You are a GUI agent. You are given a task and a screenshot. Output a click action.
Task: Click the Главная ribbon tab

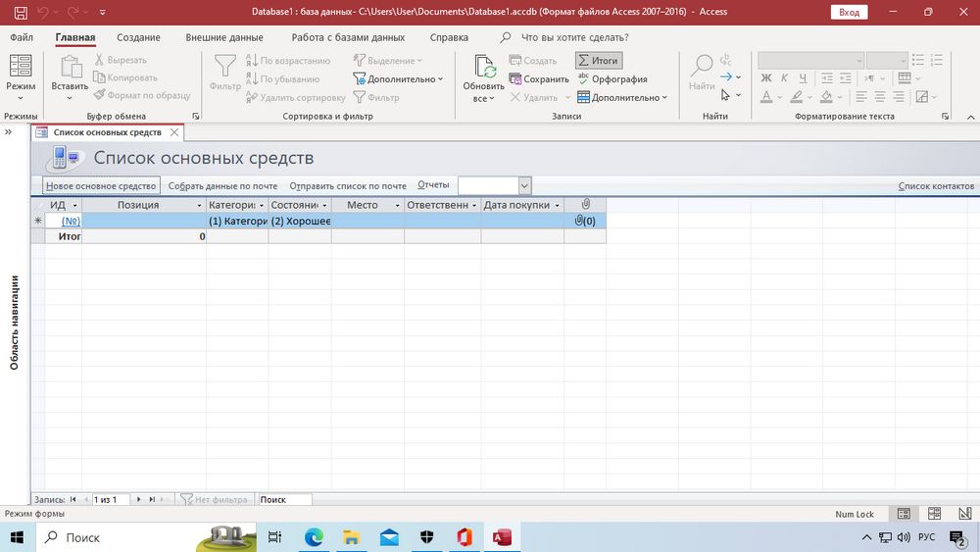[75, 37]
